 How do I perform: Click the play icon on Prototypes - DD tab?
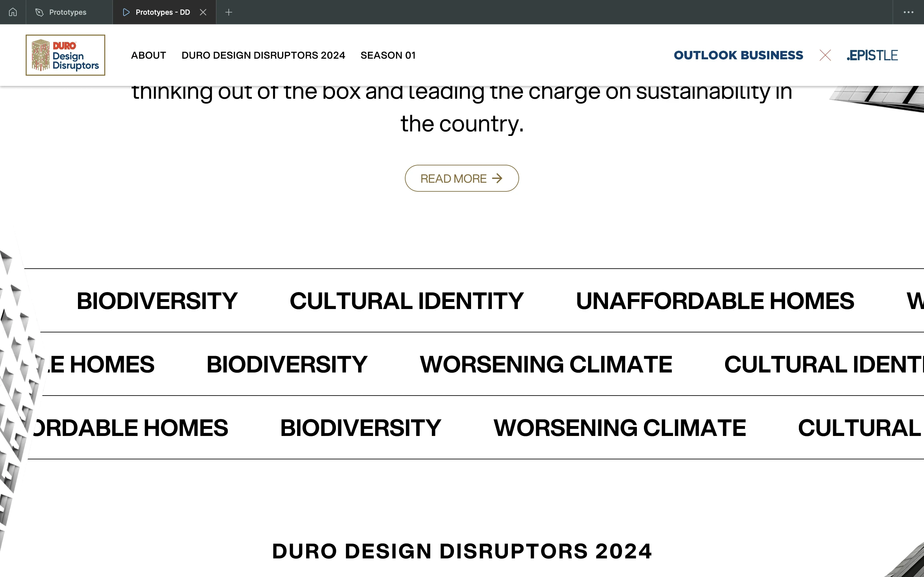point(126,12)
